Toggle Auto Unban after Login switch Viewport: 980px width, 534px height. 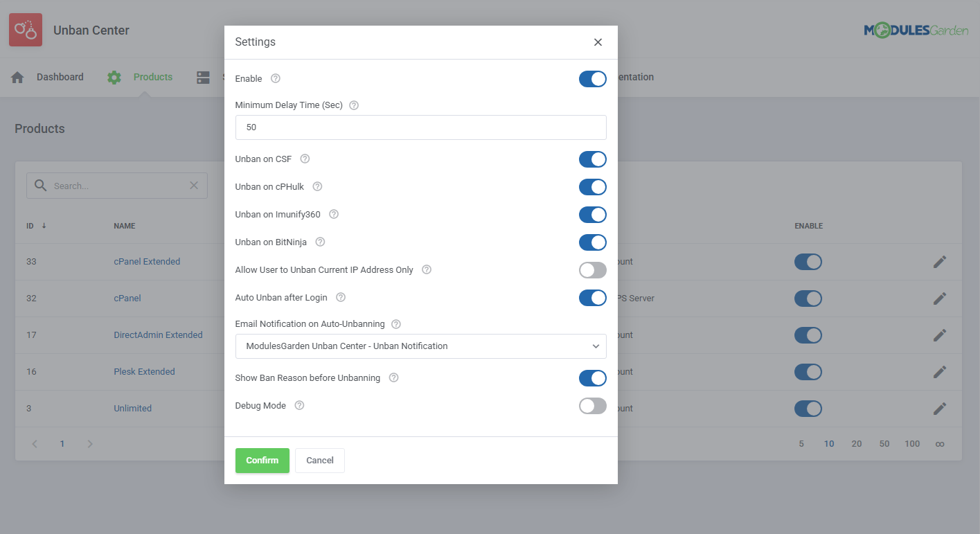[593, 298]
